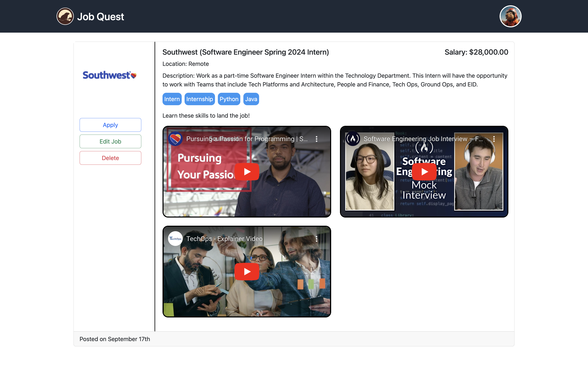This screenshot has height=367, width=588.
Task: Click the Southwest channel icon on first video
Action: [175, 139]
